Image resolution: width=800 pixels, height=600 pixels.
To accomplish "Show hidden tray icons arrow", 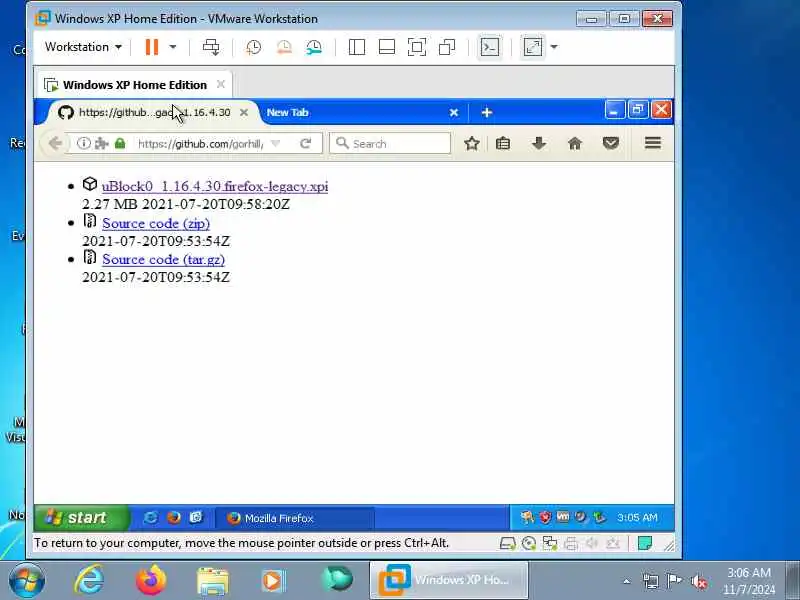I will 627,581.
